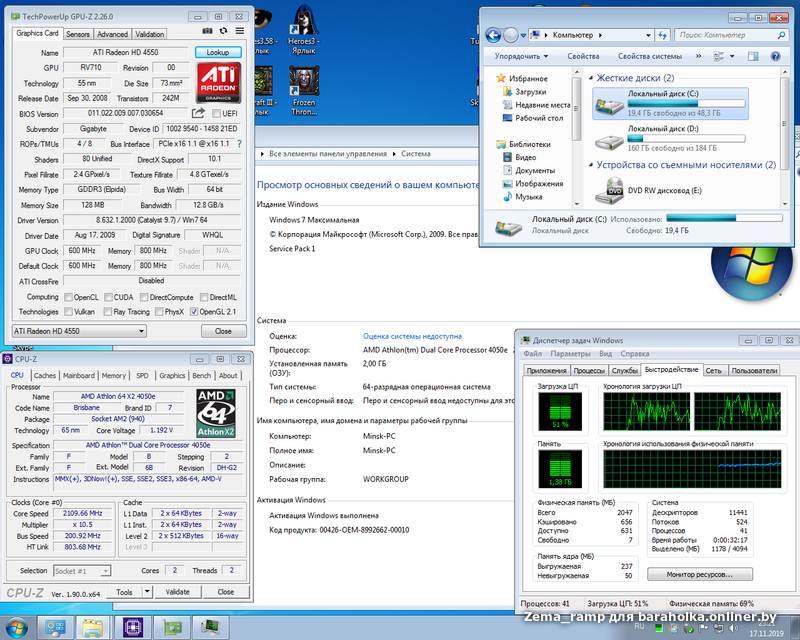Click the Монитор ресурсов button

pyautogui.click(x=699, y=574)
